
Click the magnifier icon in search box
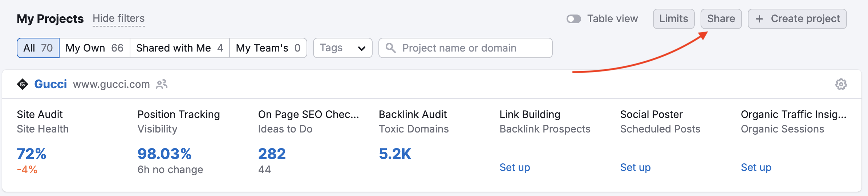pos(390,48)
